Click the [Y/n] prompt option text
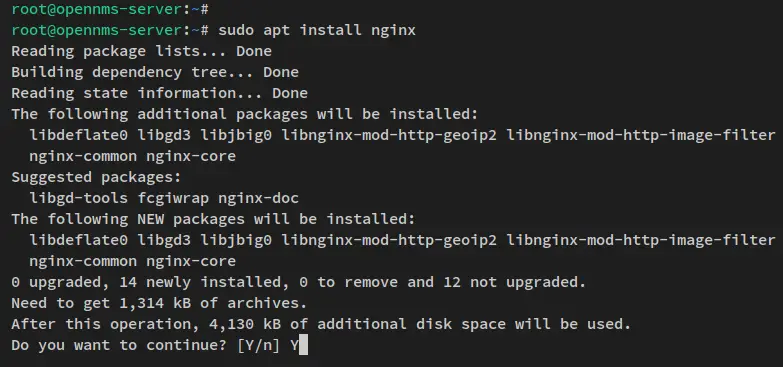This screenshot has height=367, width=783. [258, 346]
